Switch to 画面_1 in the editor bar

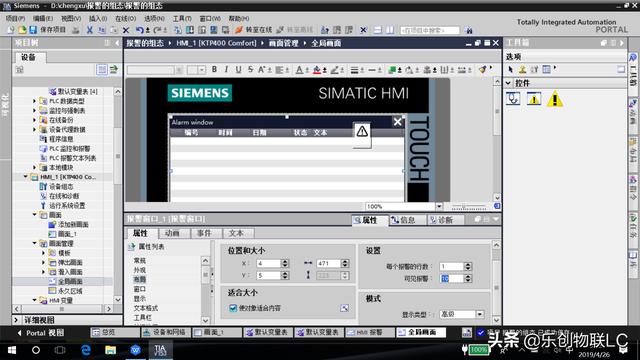(x=217, y=333)
